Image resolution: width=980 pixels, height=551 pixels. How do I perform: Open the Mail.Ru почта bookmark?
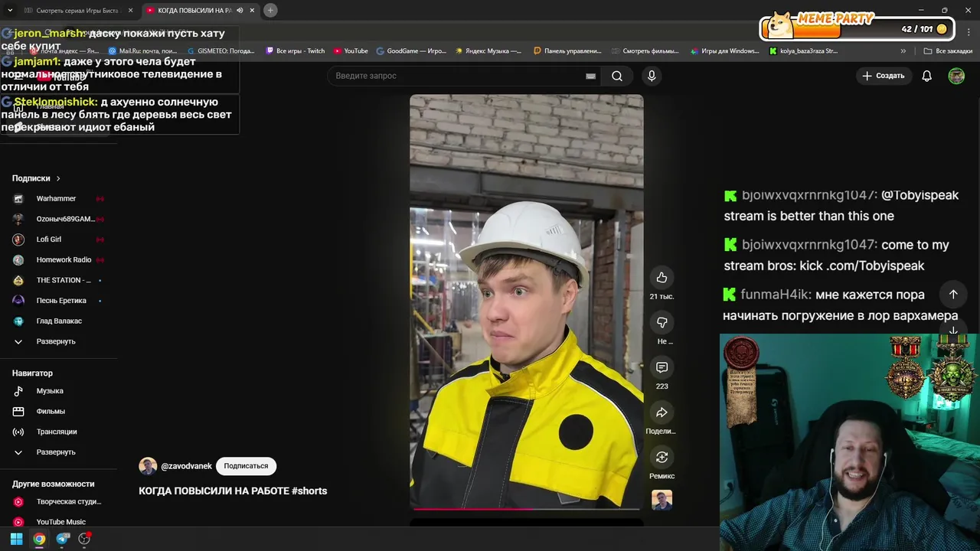[143, 51]
